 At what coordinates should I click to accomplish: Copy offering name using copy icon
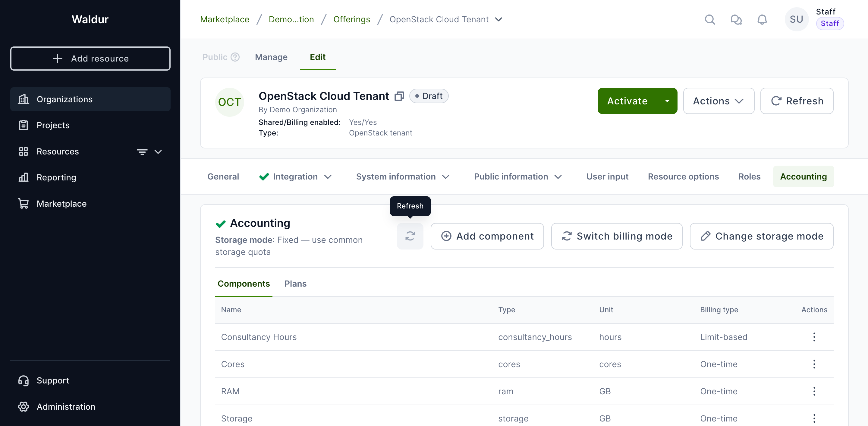pyautogui.click(x=399, y=97)
